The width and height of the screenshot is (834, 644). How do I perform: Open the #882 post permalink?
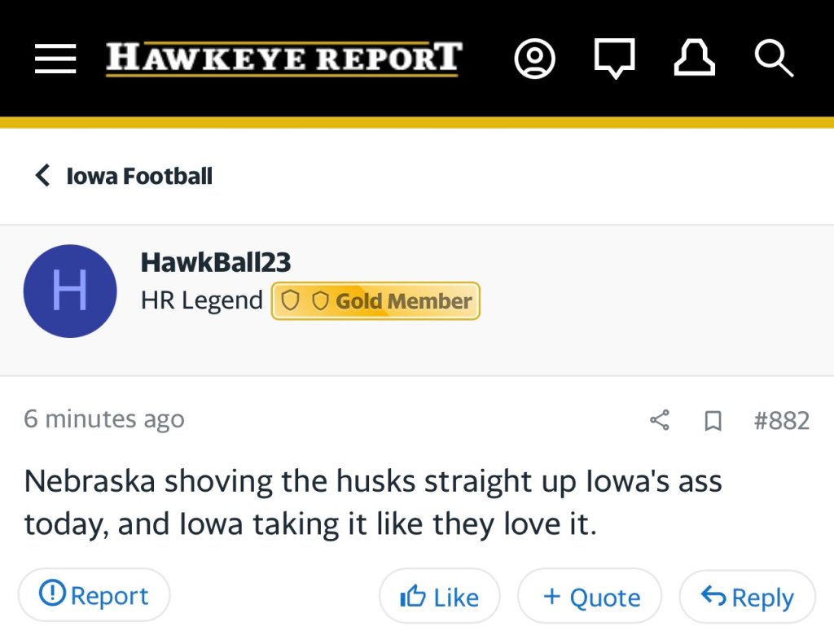tap(781, 420)
